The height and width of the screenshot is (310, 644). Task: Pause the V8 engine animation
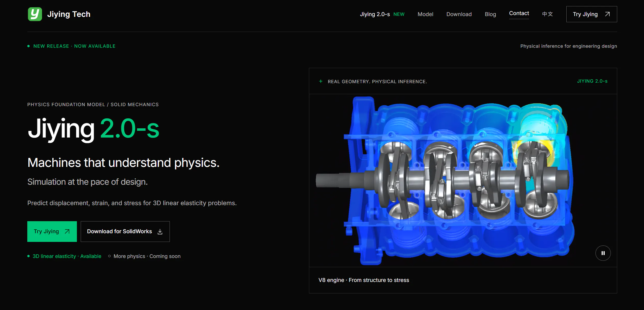603,253
